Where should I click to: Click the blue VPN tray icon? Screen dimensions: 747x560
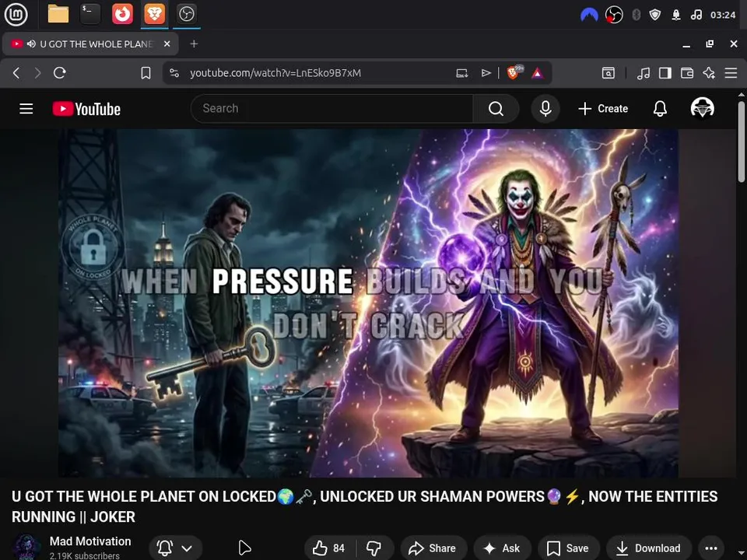coord(589,16)
